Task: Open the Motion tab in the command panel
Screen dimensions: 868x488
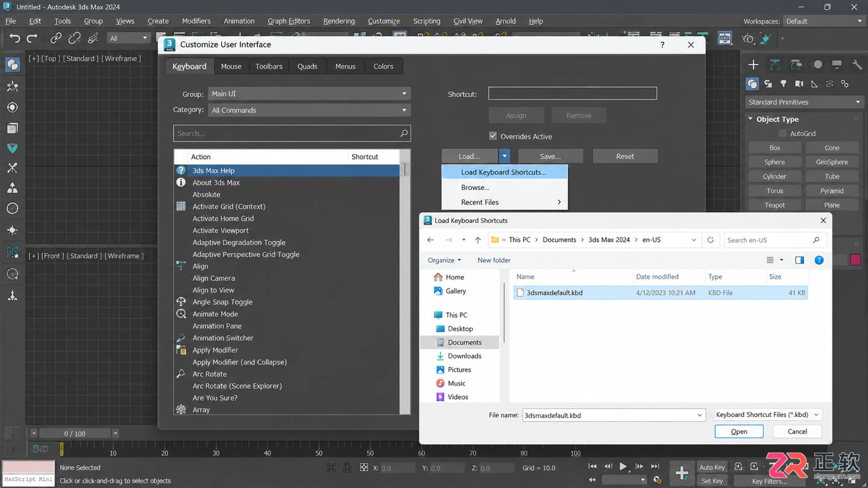Action: [817, 64]
